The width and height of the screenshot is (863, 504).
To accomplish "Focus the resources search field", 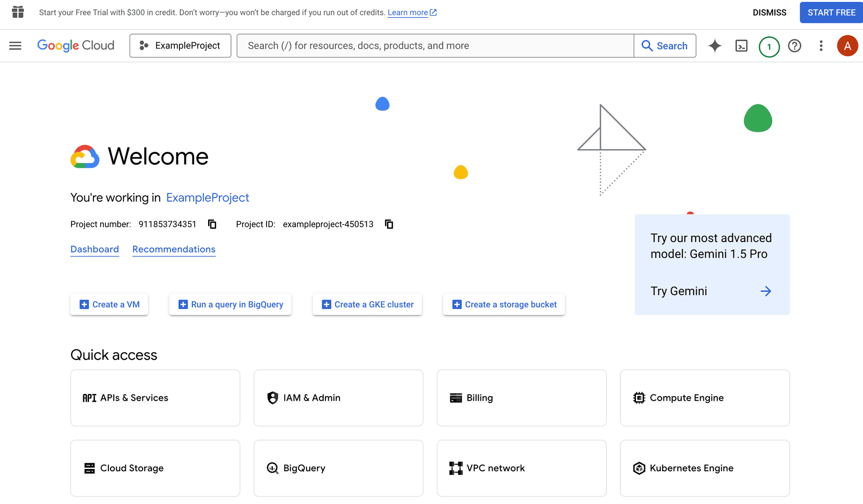I will tap(435, 45).
